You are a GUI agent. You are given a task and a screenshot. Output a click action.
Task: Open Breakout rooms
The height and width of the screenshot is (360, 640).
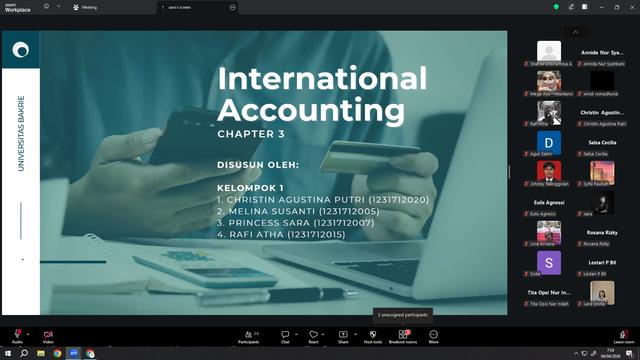[x=403, y=337]
